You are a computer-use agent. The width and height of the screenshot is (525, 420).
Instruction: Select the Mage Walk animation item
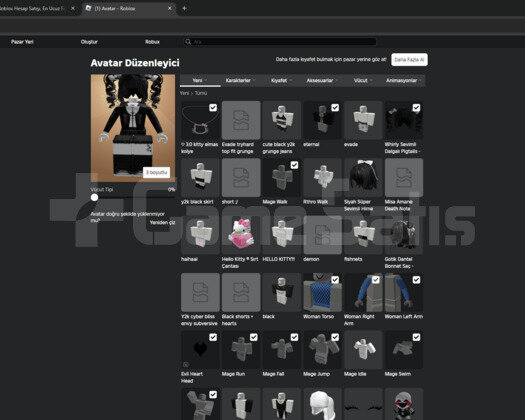coord(282,178)
